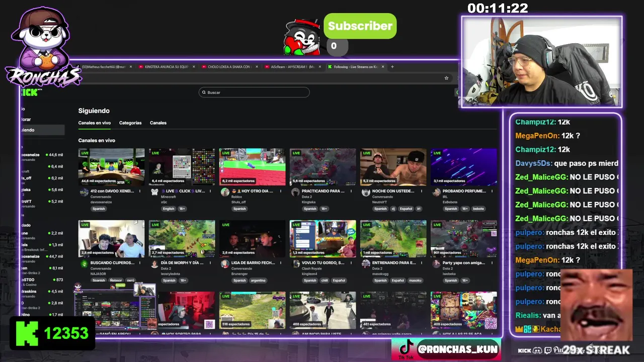Click leostyledota's channel avatar
This screenshot has width=644, height=362.
point(154,264)
